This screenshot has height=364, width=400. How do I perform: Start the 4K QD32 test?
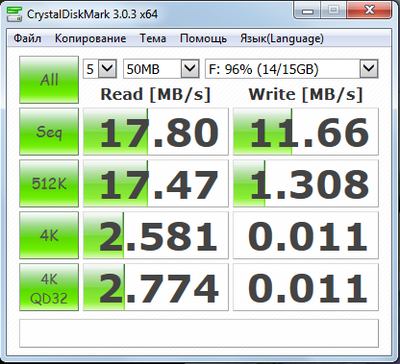point(49,287)
